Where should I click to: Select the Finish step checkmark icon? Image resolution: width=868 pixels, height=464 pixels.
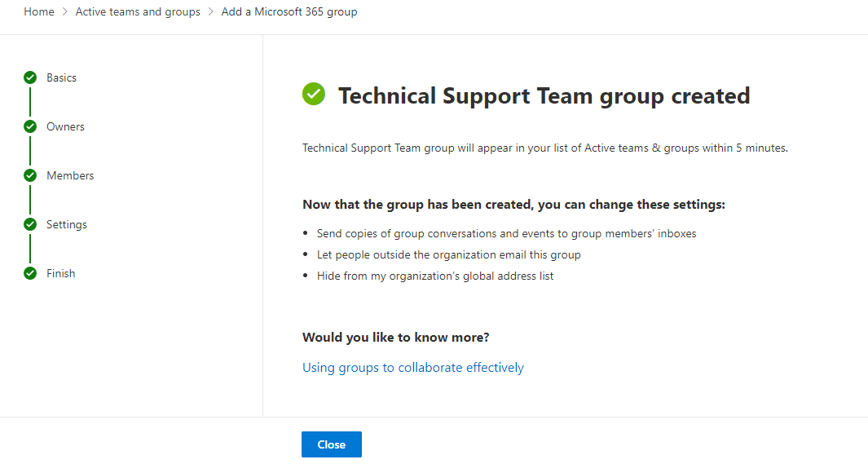[x=30, y=273]
